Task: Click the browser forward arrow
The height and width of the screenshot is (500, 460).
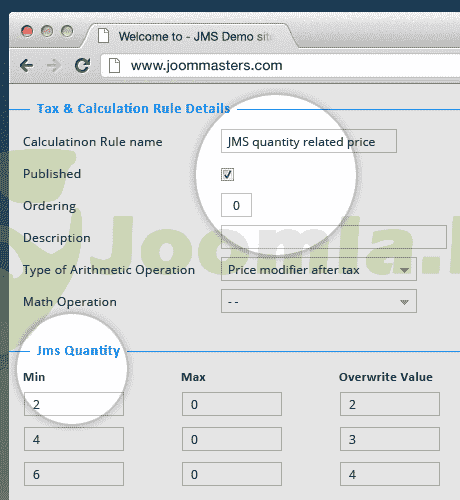Action: coord(53,65)
